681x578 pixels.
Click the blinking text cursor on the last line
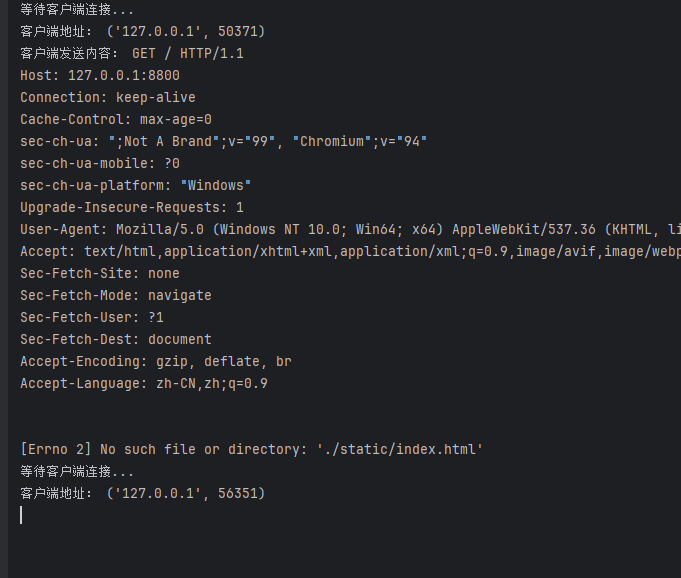(x=21, y=515)
